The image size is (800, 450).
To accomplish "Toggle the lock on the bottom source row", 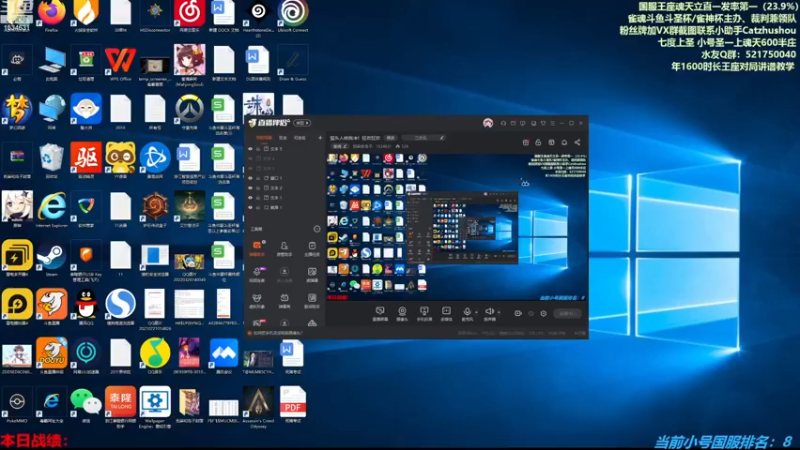I will (258, 208).
